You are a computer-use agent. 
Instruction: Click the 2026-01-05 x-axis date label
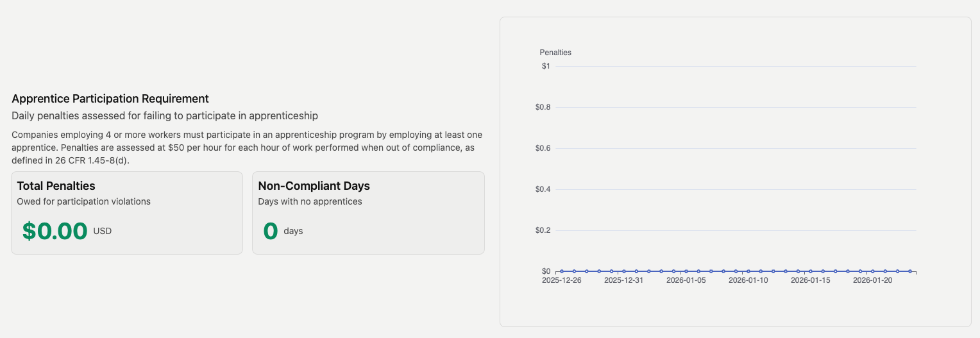pyautogui.click(x=686, y=280)
